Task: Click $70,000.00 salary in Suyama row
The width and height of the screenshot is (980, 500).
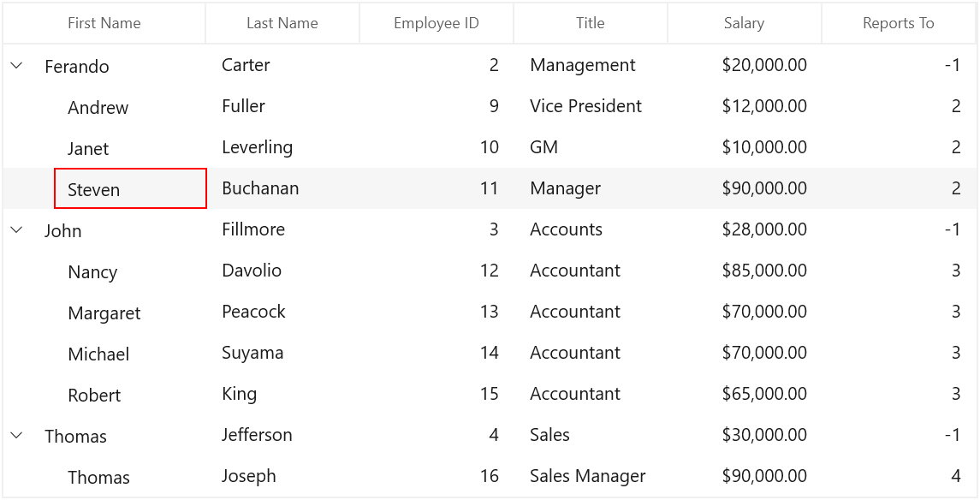Action: 745,353
